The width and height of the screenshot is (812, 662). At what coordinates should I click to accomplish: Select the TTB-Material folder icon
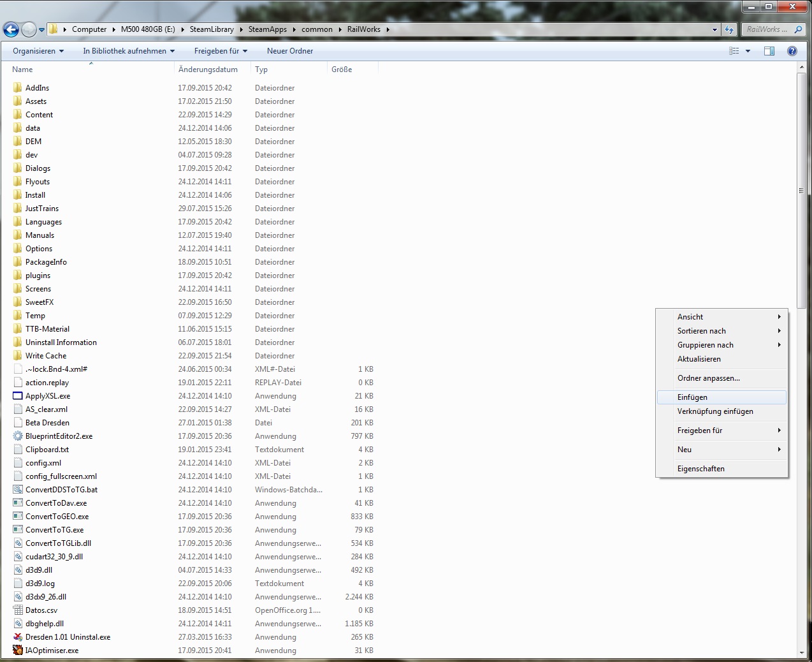coord(17,329)
